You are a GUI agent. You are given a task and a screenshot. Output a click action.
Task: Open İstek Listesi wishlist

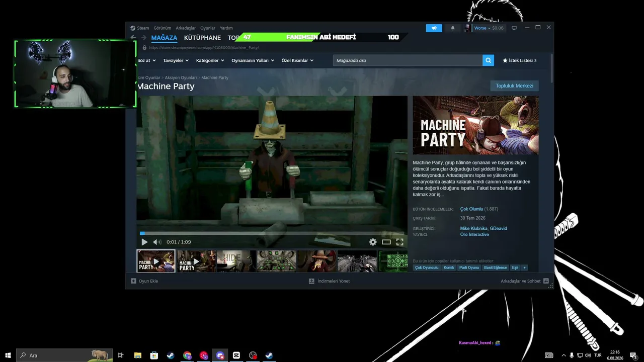coord(519,60)
